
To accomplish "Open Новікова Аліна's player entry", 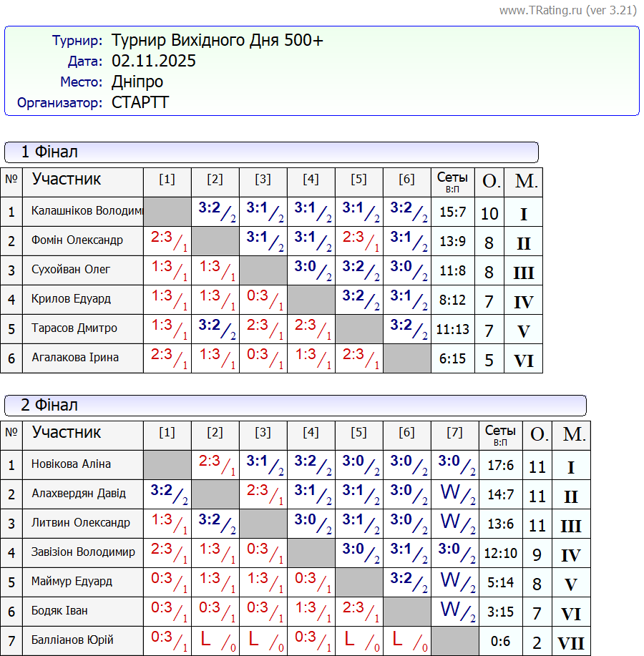I will point(72,464).
